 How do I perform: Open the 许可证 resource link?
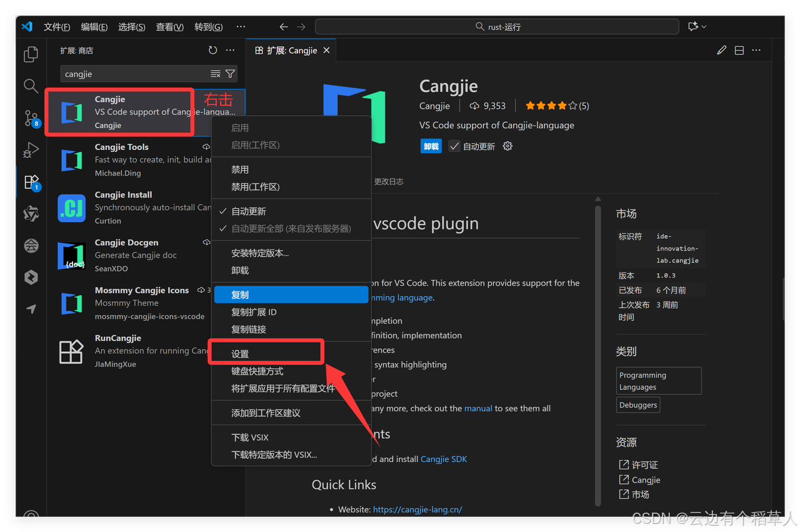639,465
